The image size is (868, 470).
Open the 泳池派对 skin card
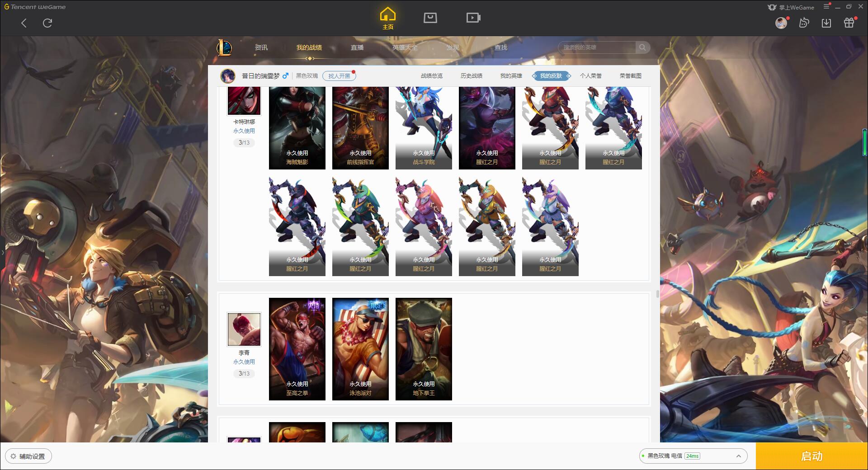360,349
